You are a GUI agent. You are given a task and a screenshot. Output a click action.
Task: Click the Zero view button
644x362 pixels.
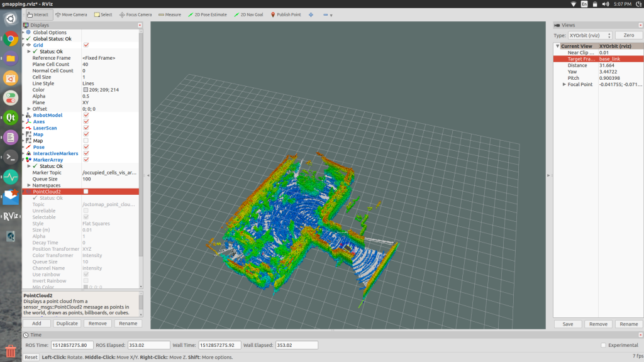click(629, 35)
